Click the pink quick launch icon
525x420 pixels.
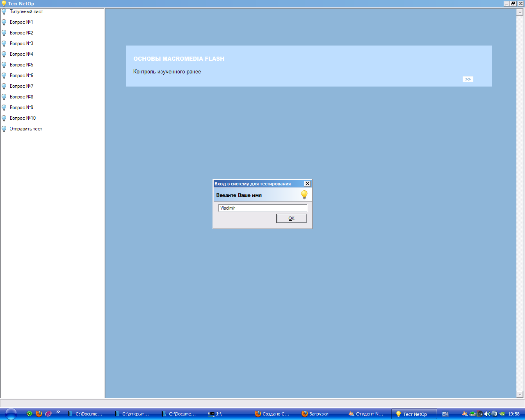(x=48, y=414)
